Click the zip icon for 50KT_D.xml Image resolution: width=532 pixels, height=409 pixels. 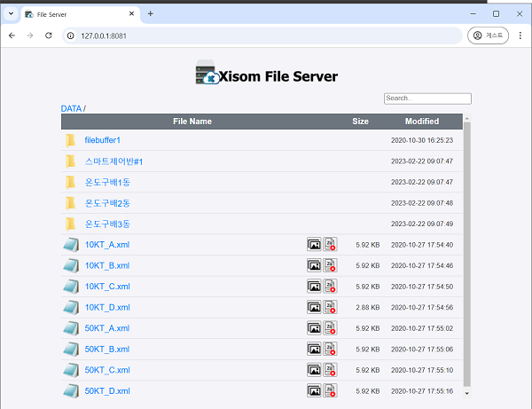pos(330,390)
